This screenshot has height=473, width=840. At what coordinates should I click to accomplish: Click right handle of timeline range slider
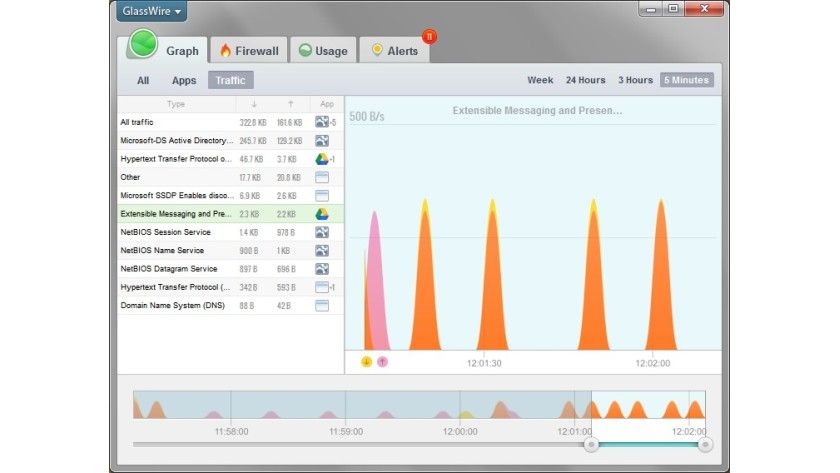pos(706,444)
